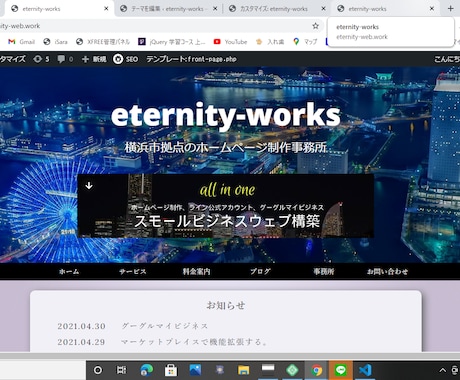Open the 入れ歯 bookmark

click(x=270, y=42)
